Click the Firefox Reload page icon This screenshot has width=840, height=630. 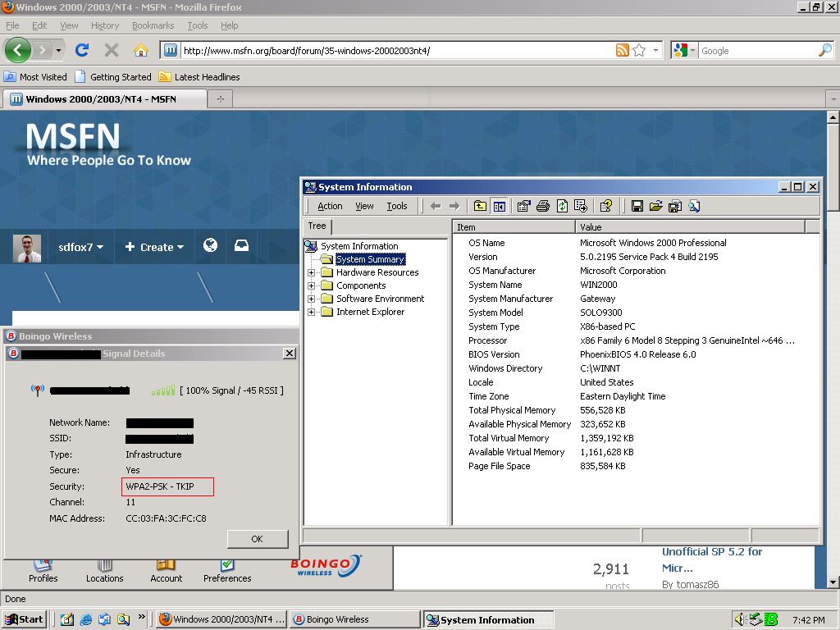click(x=83, y=49)
